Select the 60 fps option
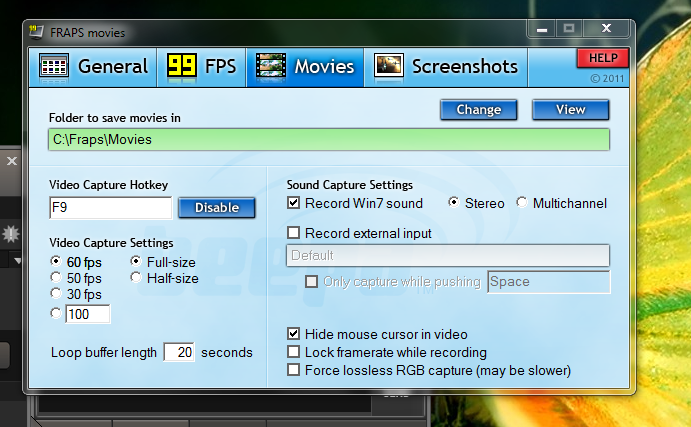 (x=56, y=261)
